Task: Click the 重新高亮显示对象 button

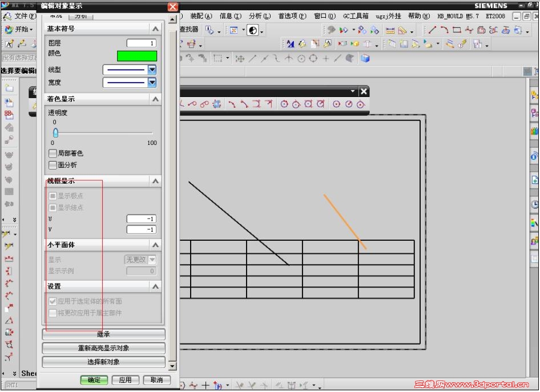Action: pyautogui.click(x=103, y=348)
